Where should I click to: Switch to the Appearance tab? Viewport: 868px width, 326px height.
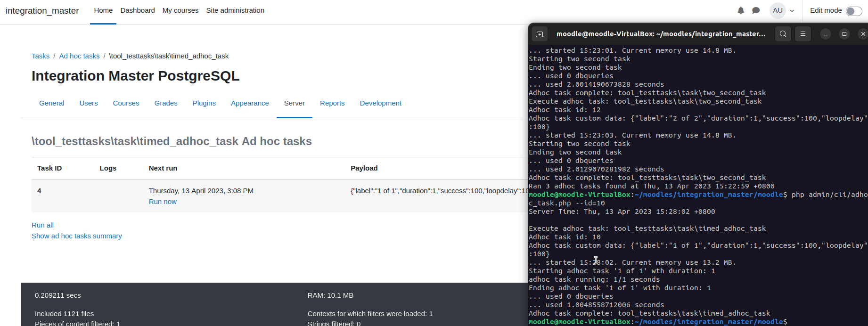250,103
